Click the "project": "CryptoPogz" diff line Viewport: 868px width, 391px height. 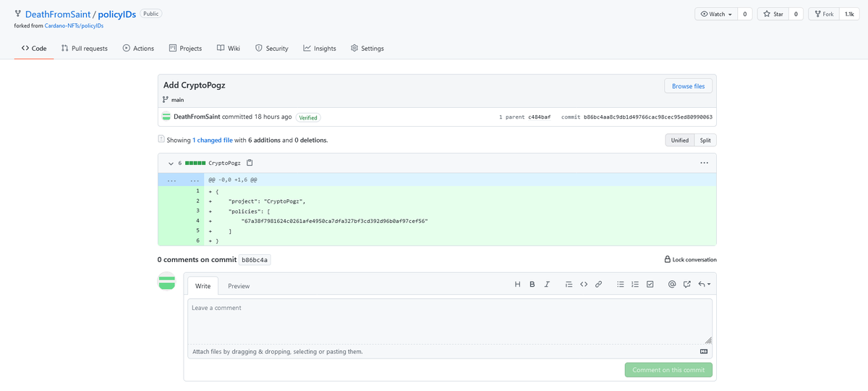tap(268, 201)
